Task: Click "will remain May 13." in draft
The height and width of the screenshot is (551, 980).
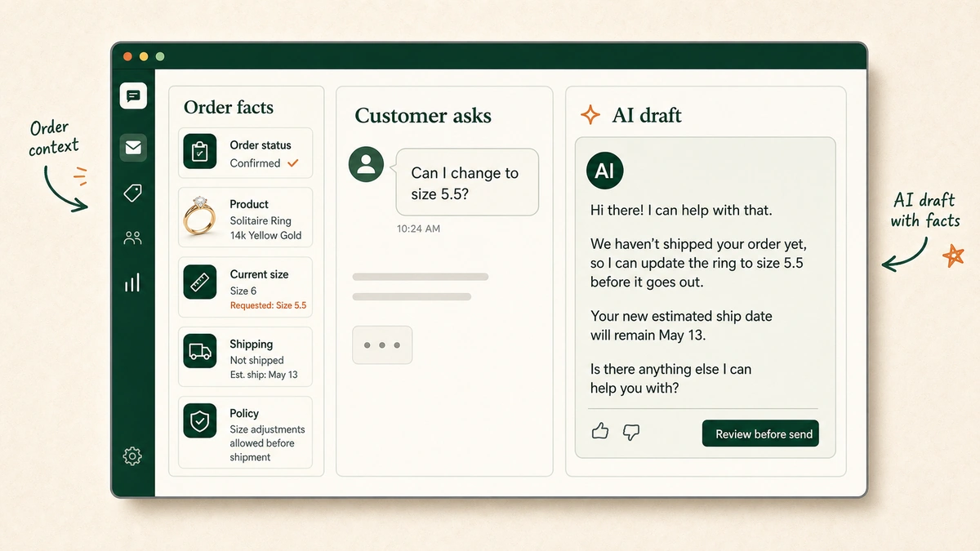Action: tap(648, 335)
